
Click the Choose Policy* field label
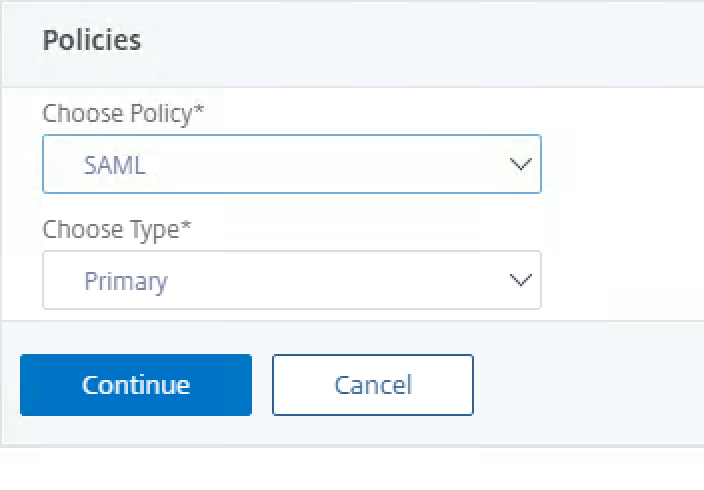[123, 114]
